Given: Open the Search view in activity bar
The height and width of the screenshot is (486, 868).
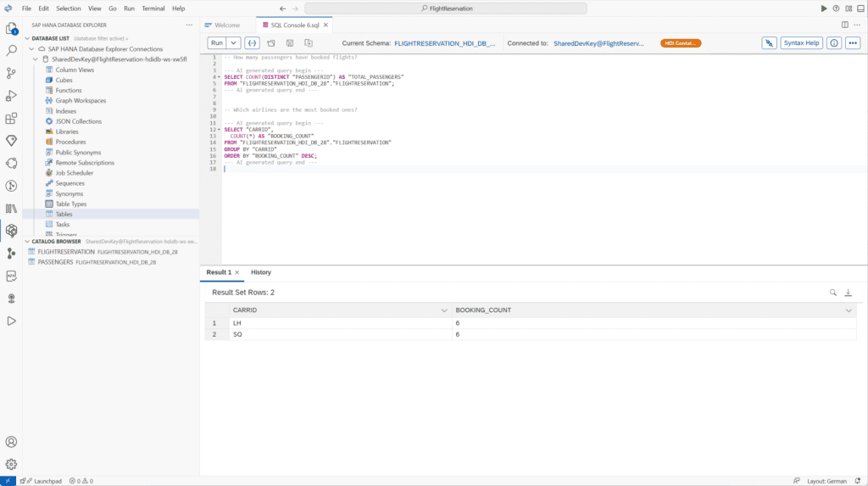Looking at the screenshot, I should point(11,51).
